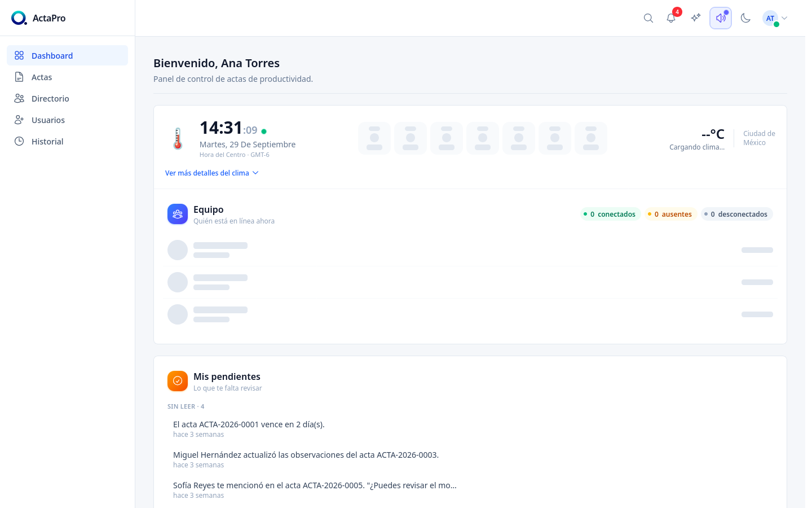Click the Cargando clima... status text
Viewport: 812px width, 508px height.
coord(697,147)
